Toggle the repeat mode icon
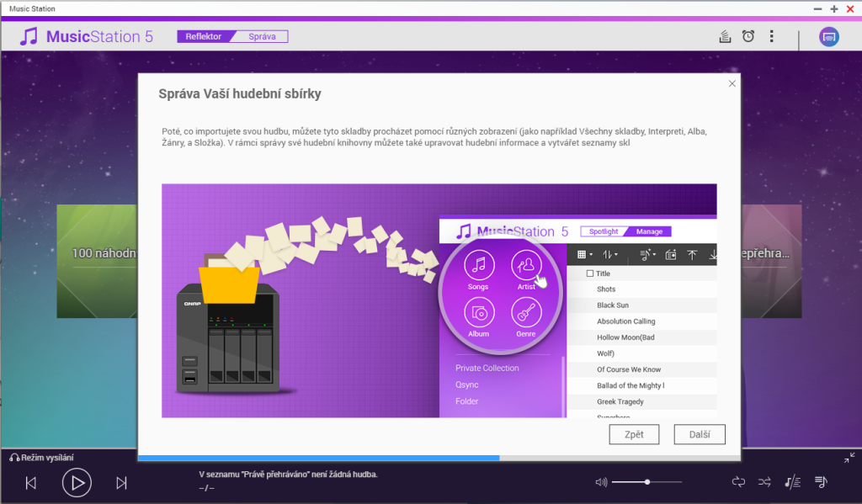This screenshot has width=862, height=504. pyautogui.click(x=738, y=482)
